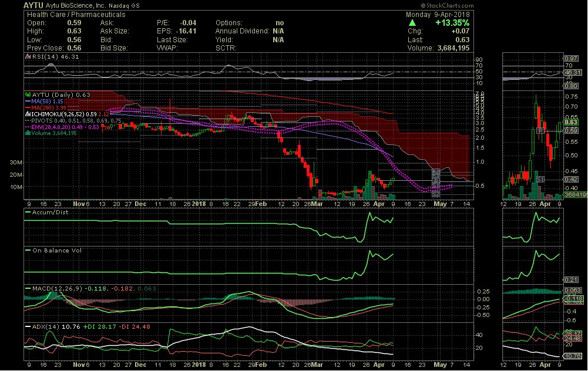
Task: Click the AYTU (Daily) candlestick legend icon
Action: pyautogui.click(x=28, y=95)
